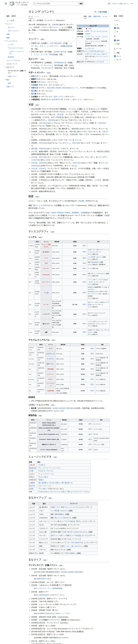Open 江森丈晃 director link in video table
Screen dimensions: 138x644
[32, 465]
